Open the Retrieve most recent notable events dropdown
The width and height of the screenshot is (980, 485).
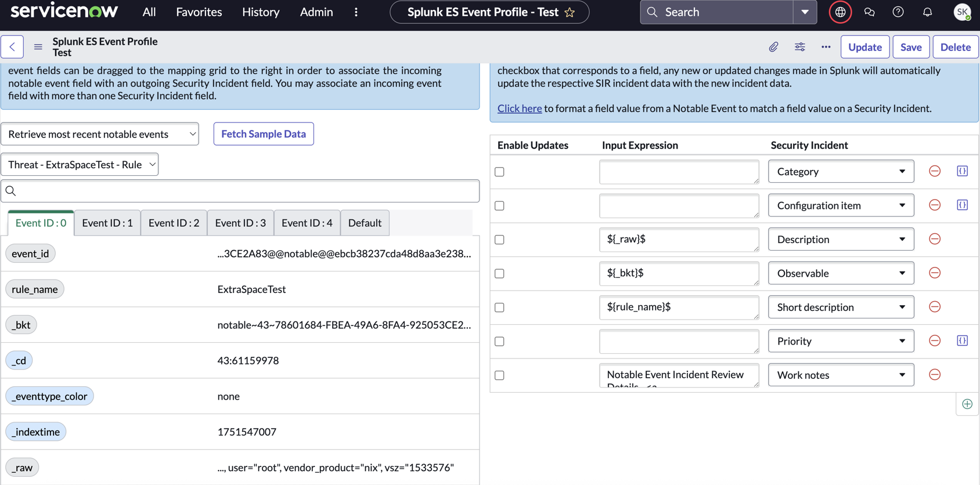coord(100,134)
